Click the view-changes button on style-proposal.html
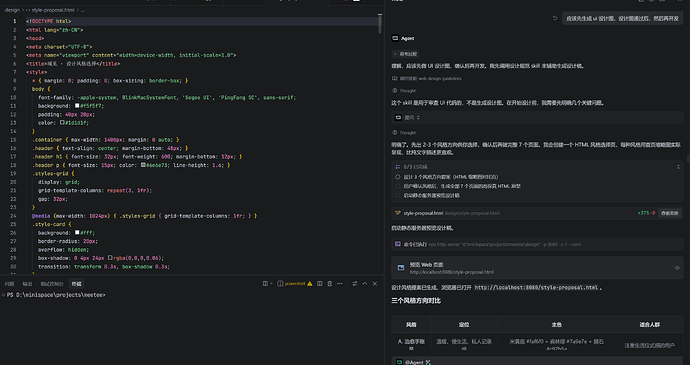The image size is (690, 365). (x=669, y=213)
